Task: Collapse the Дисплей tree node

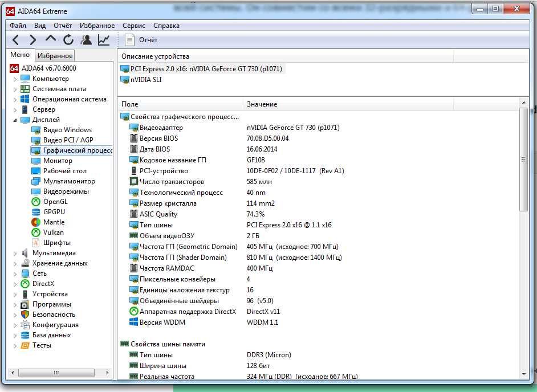Action: 15,120
